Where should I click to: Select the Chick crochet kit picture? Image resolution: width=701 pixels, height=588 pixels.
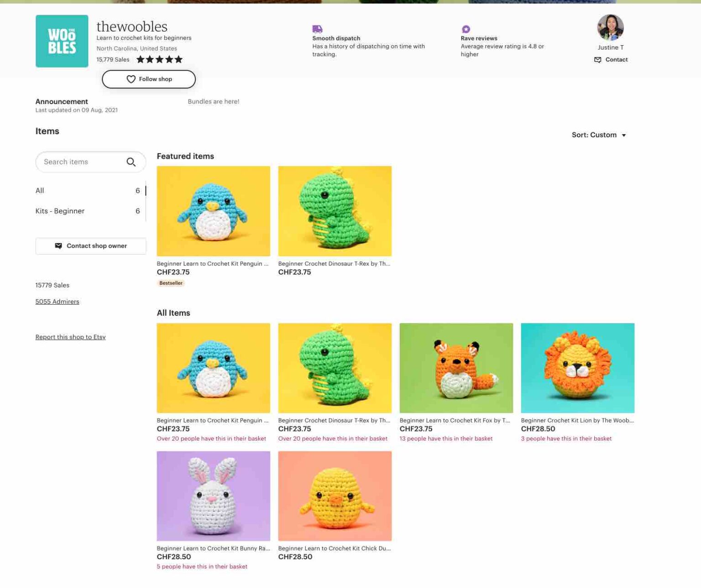pos(335,496)
